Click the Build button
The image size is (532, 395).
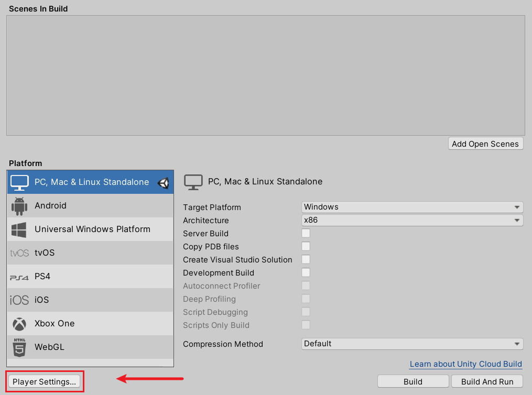[413, 381]
